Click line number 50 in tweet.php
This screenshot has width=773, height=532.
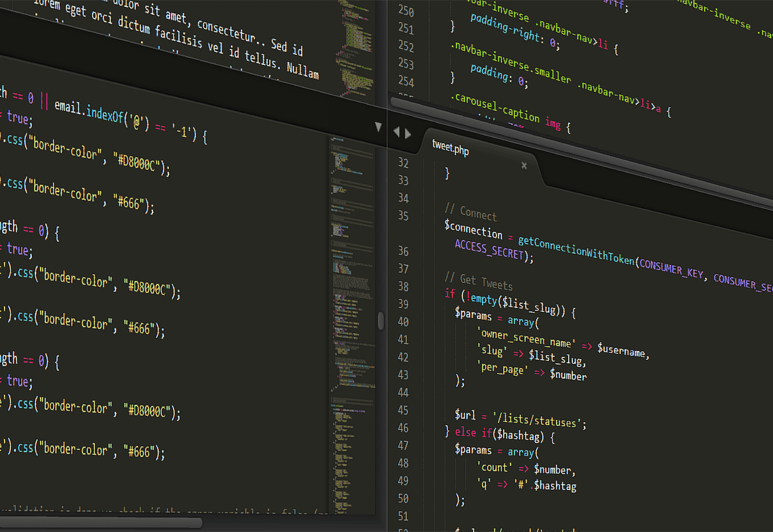pos(403,498)
